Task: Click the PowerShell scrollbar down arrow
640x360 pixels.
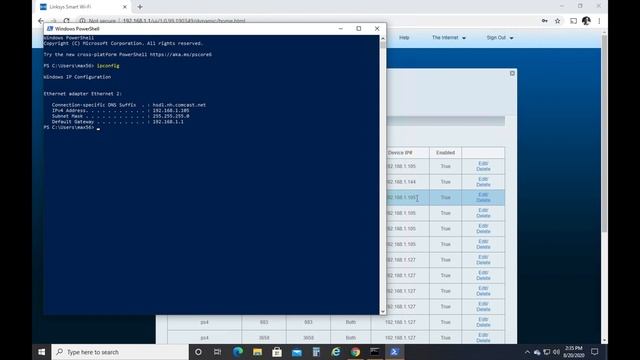Action: [382, 311]
